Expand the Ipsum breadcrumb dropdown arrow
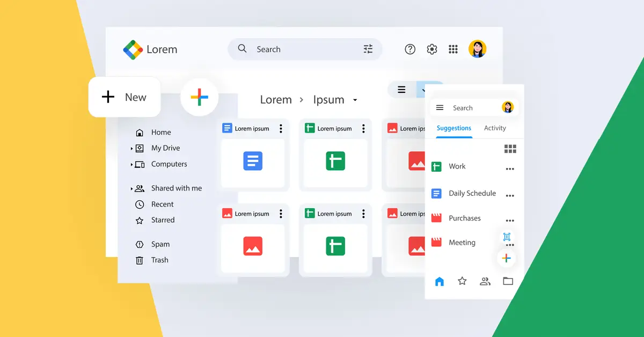This screenshot has width=644, height=337. coord(355,100)
